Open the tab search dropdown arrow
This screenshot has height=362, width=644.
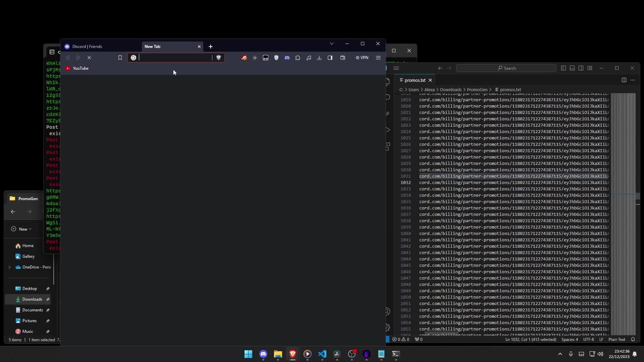332,44
